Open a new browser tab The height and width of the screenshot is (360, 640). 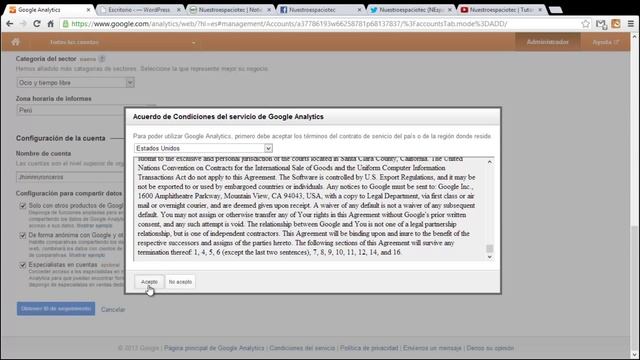555,9
